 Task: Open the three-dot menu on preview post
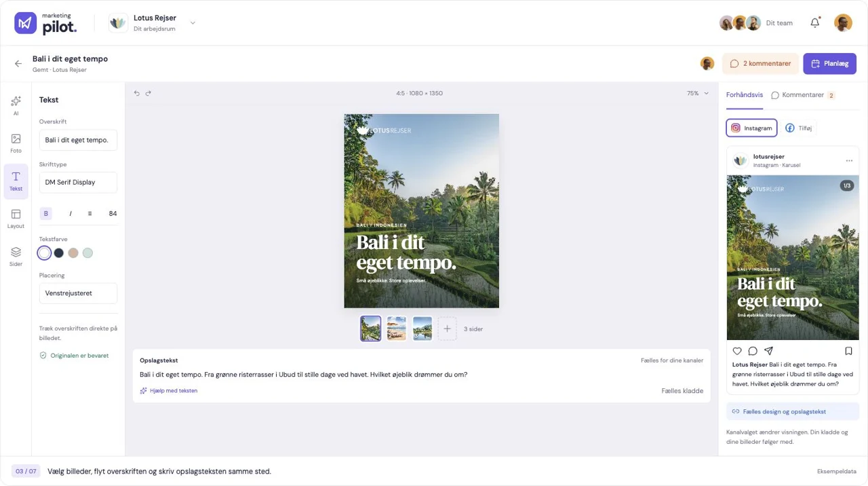pyautogui.click(x=849, y=161)
